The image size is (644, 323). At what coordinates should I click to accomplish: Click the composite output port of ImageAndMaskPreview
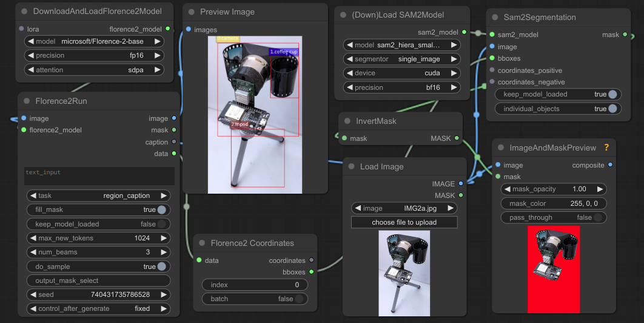[610, 165]
